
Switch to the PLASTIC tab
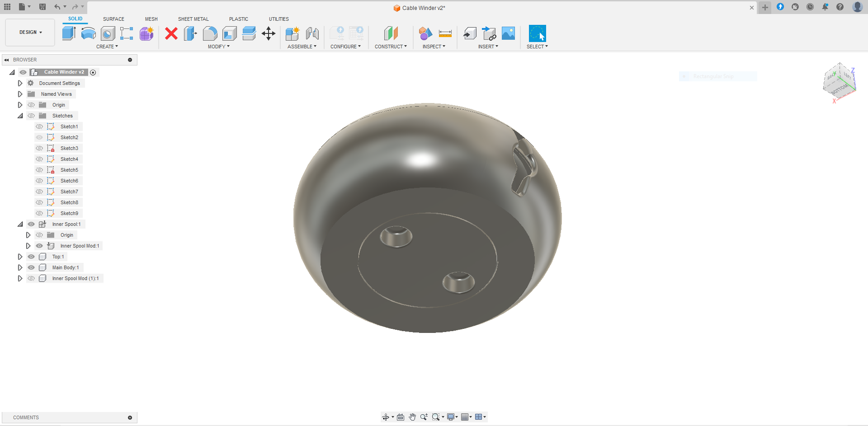coord(239,19)
